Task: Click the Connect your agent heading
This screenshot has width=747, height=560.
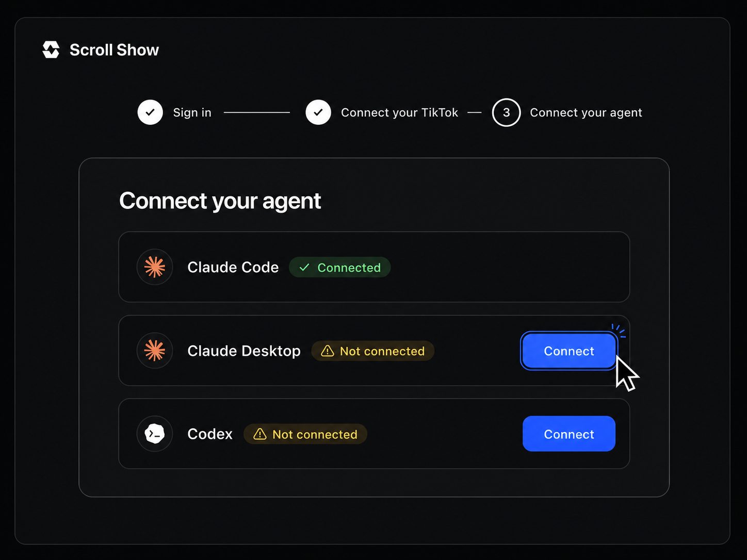Action: click(220, 201)
